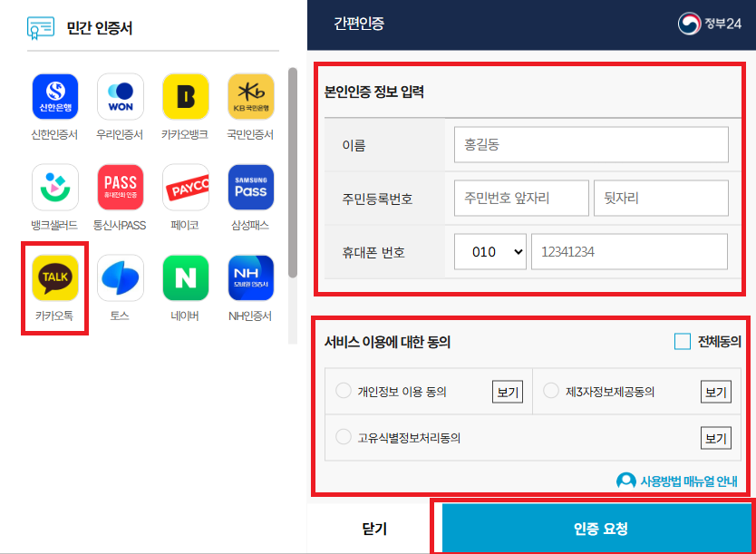Select the 개인정보 이용 동의 radio button
This screenshot has width=756, height=554.
[x=344, y=390]
